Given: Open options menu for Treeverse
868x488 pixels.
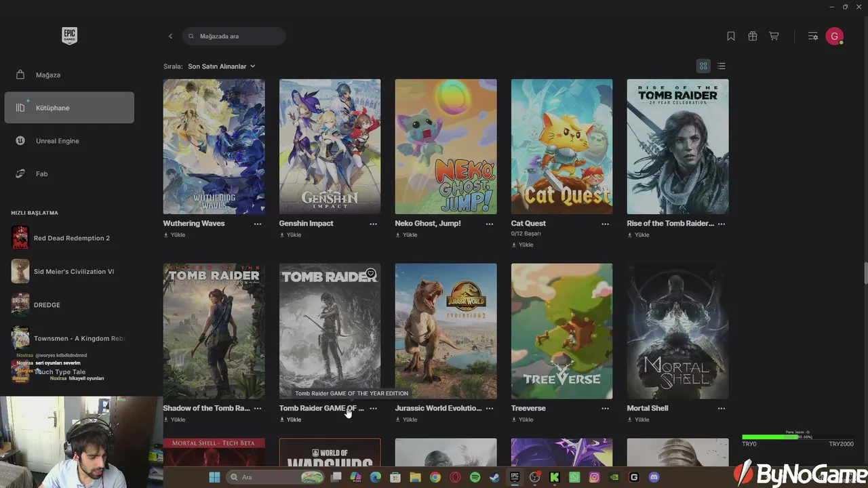Looking at the screenshot, I should pyautogui.click(x=606, y=409).
